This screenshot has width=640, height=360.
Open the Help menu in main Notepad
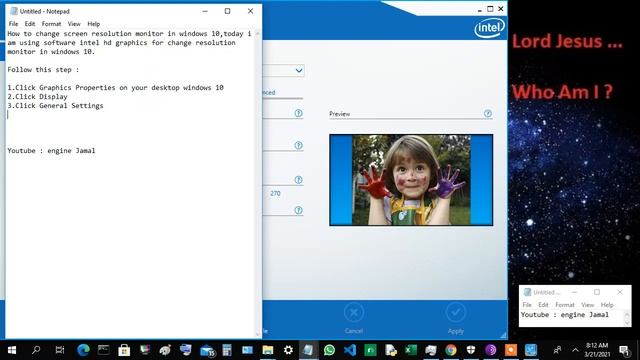[93, 24]
